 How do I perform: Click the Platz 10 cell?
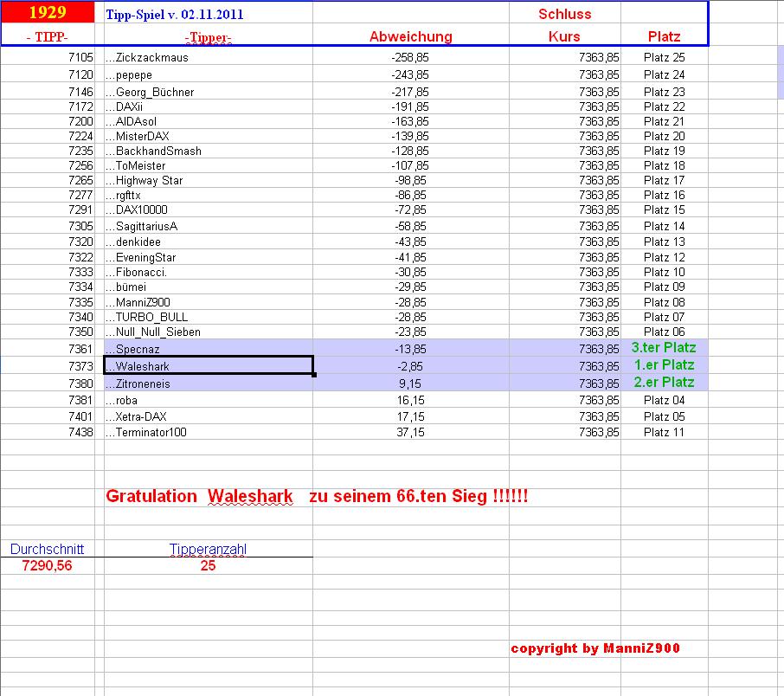click(664, 272)
